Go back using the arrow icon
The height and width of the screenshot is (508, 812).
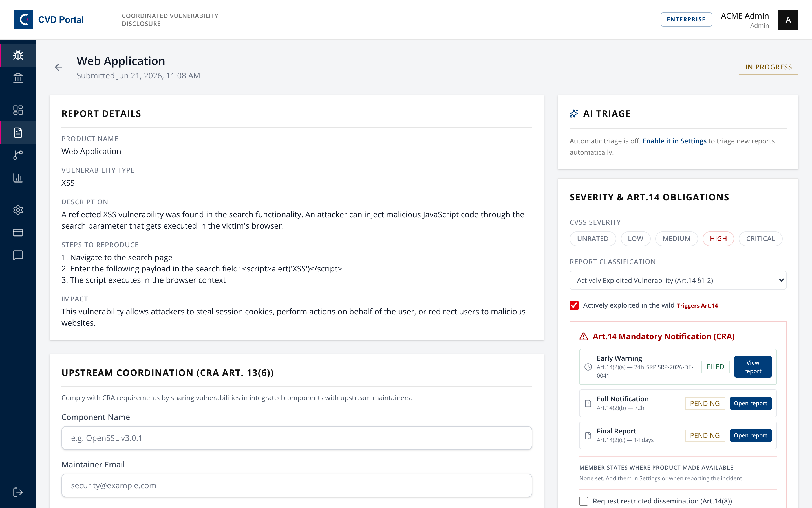pos(59,67)
